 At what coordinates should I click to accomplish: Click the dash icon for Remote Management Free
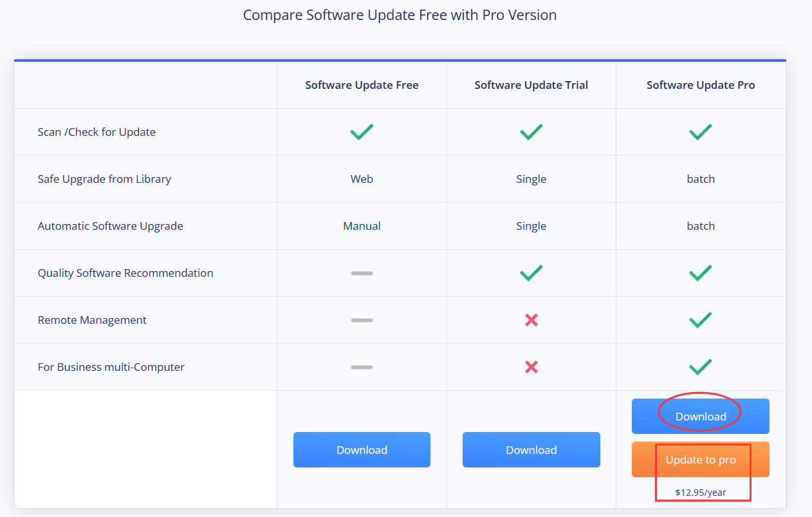click(362, 320)
